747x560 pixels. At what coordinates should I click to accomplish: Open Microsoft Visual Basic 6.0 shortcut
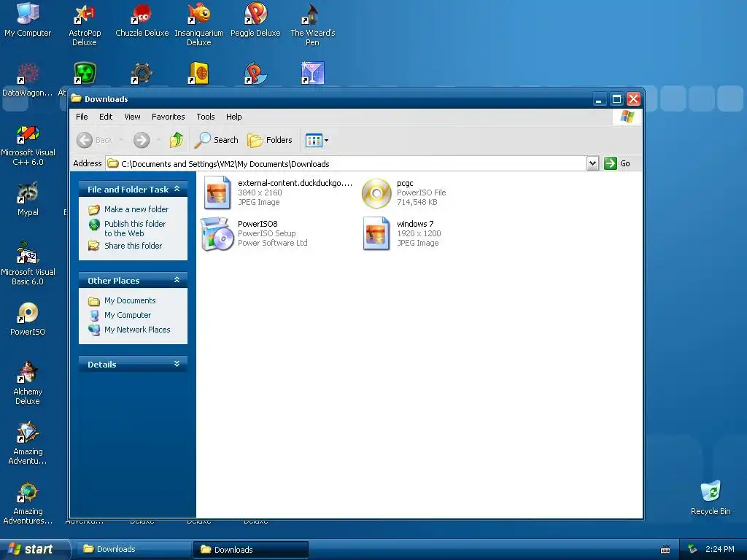(28, 264)
